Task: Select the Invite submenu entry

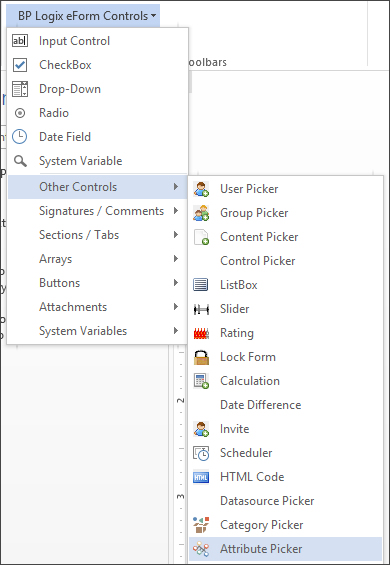Action: [285, 429]
